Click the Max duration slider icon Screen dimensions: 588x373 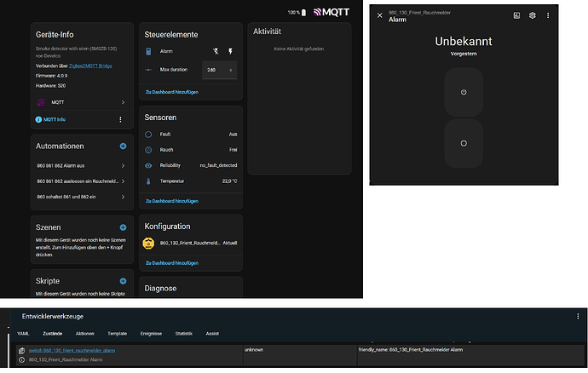point(148,70)
